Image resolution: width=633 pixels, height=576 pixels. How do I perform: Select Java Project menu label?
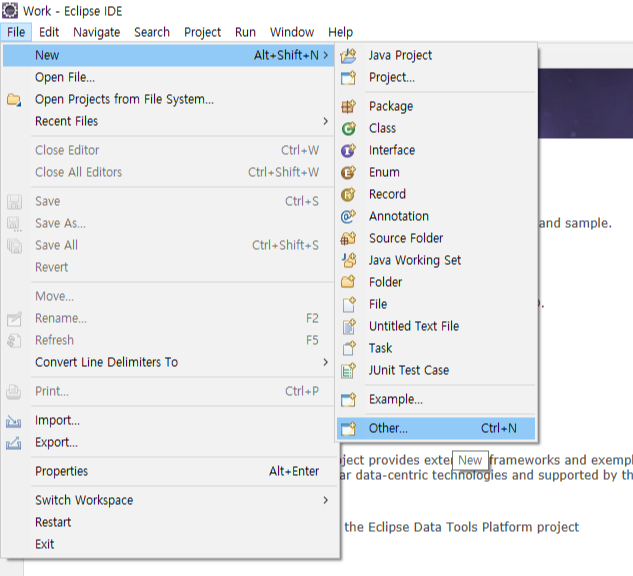400,55
